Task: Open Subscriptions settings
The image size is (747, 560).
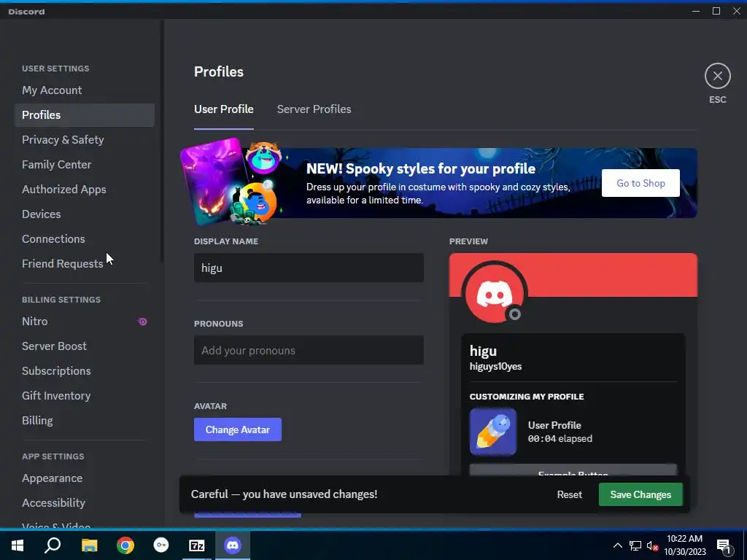Action: [x=85, y=371]
